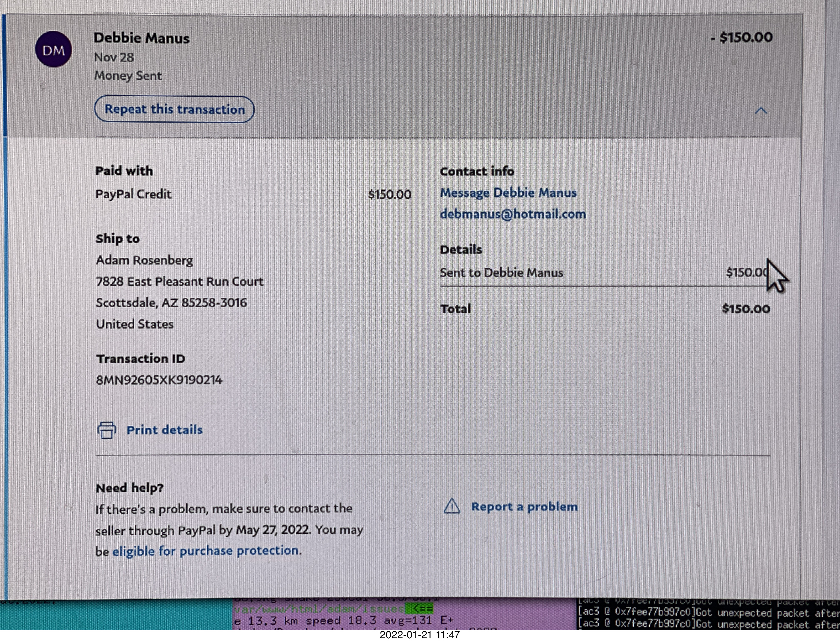
Task: Click Adam Rosenberg recipient name
Action: (x=144, y=260)
